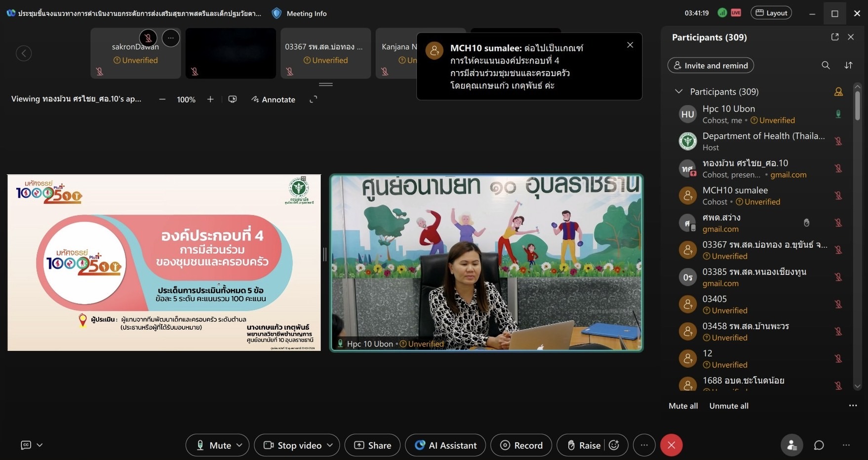Dismiss the MCH10 sumalee chat notification
This screenshot has height=460, width=868.
630,45
